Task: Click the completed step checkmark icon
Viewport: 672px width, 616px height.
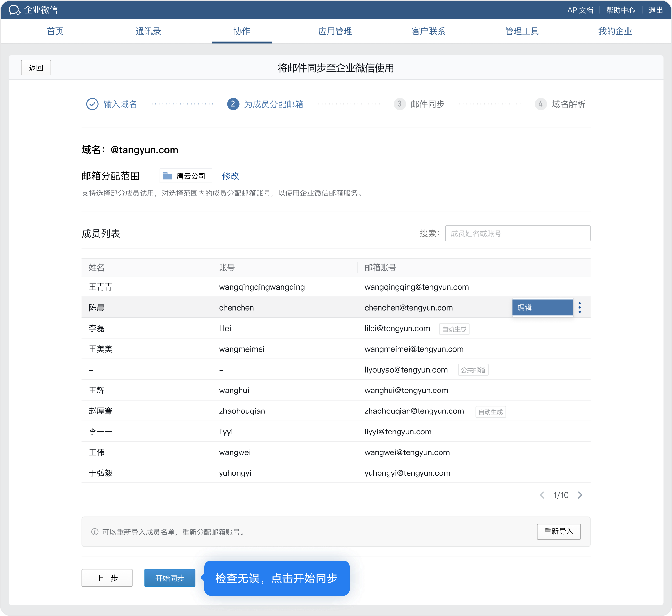Action: tap(92, 104)
